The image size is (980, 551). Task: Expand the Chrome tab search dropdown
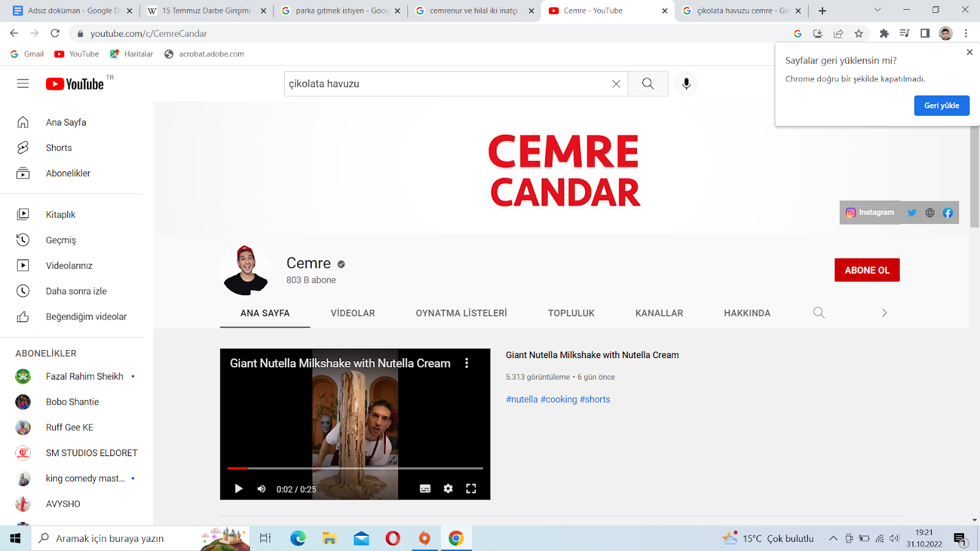click(877, 10)
